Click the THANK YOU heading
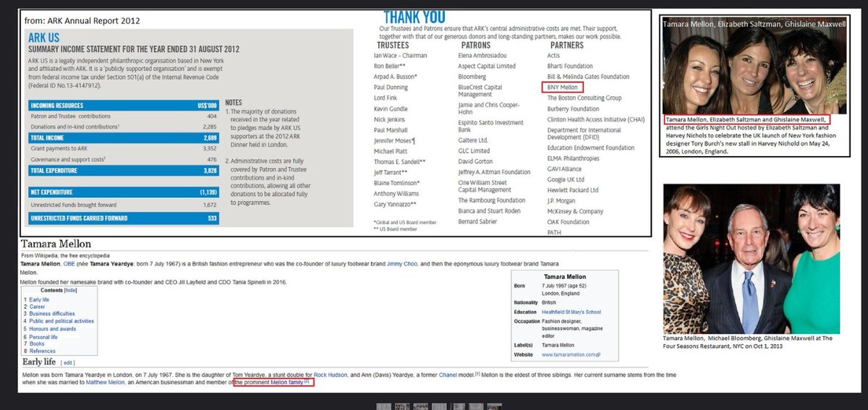This screenshot has width=868, height=410. [414, 17]
